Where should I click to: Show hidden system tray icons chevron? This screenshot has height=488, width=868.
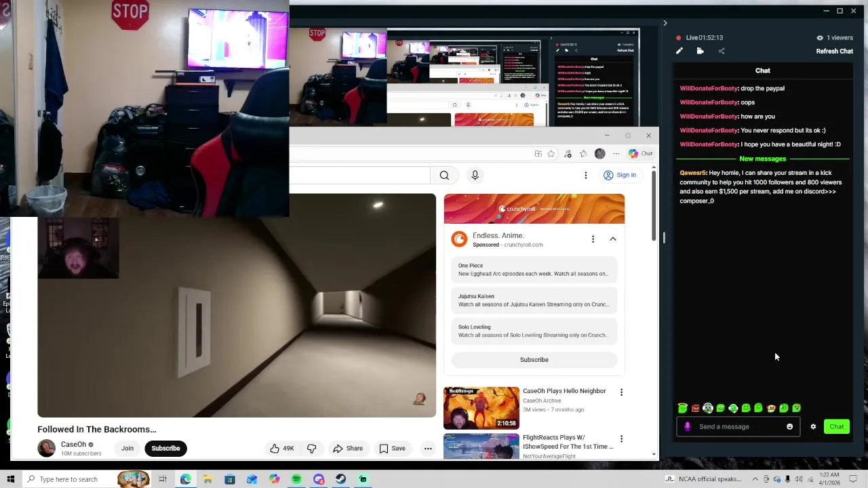pyautogui.click(x=756, y=479)
